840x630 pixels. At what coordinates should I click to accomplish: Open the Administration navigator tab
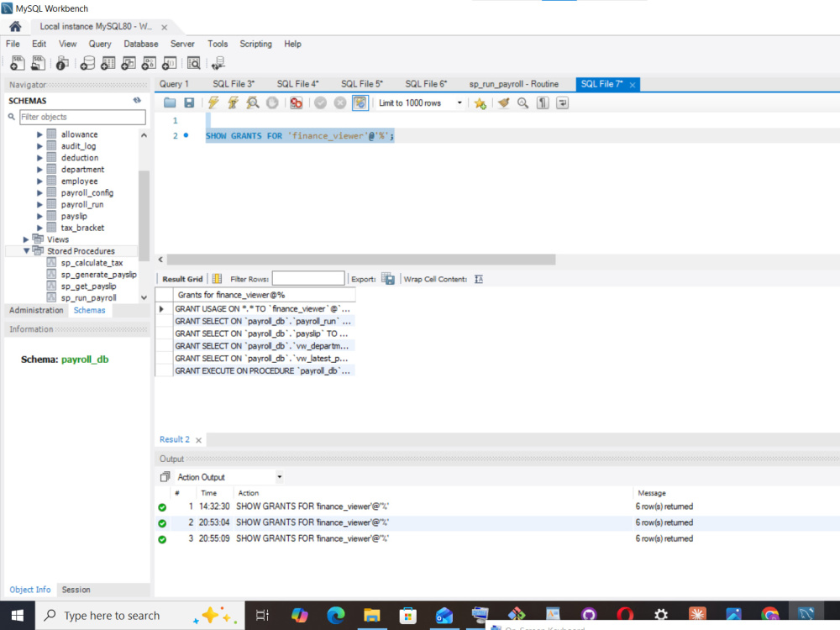(36, 310)
